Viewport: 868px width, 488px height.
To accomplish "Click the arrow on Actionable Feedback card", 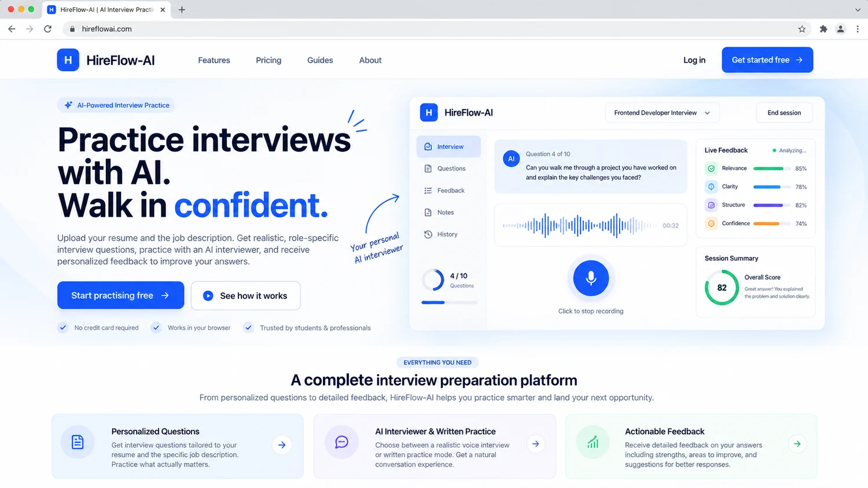I will [x=797, y=444].
